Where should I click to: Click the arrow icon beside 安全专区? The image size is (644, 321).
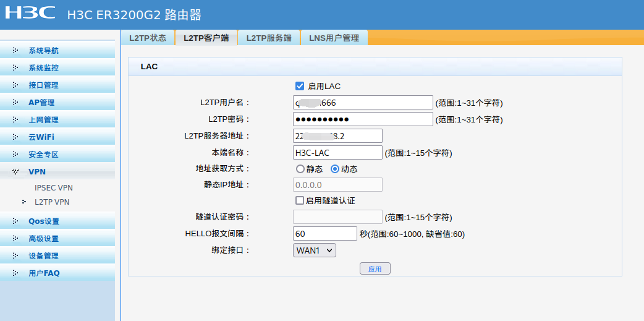pyautogui.click(x=15, y=155)
